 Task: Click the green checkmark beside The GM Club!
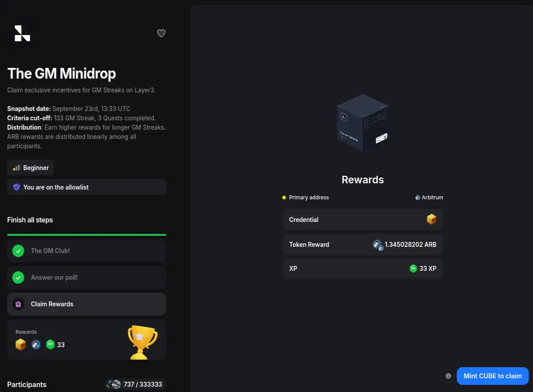coord(18,251)
